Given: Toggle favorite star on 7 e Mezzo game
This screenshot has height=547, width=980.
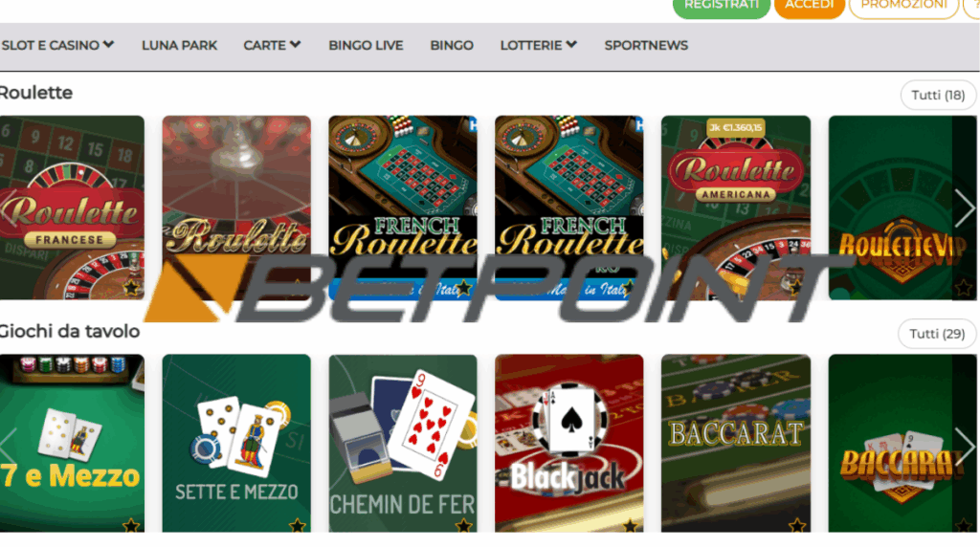Looking at the screenshot, I should tap(131, 525).
